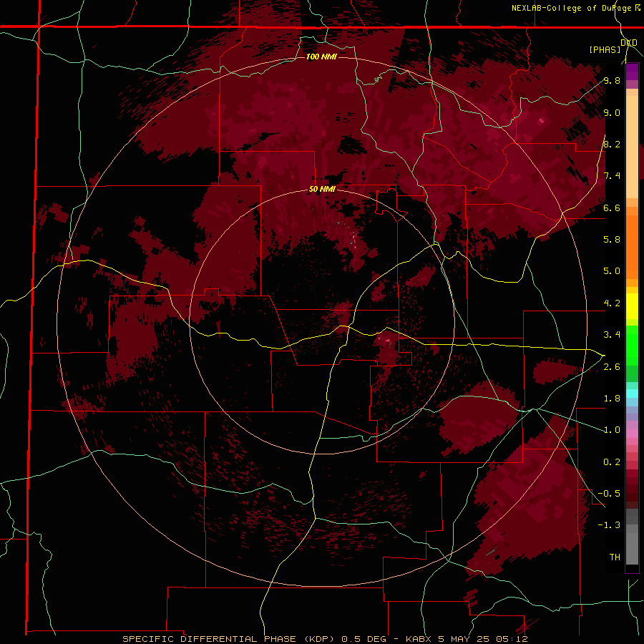Image resolution: width=644 pixels, height=644 pixels.
Task: Click the TH legend label
Action: click(615, 557)
